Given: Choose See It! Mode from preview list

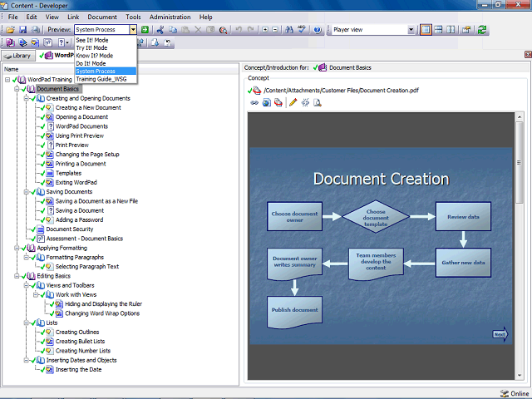Looking at the screenshot, I should click(106, 40).
